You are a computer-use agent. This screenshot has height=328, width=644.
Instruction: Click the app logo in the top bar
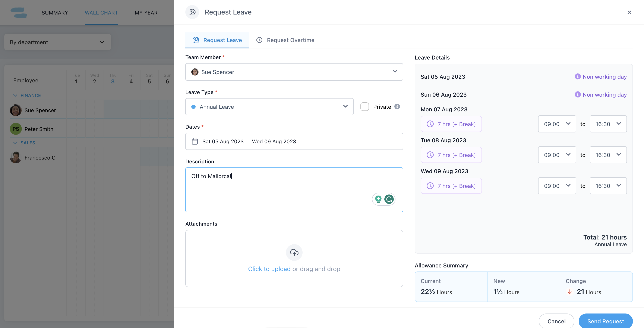[x=19, y=13]
